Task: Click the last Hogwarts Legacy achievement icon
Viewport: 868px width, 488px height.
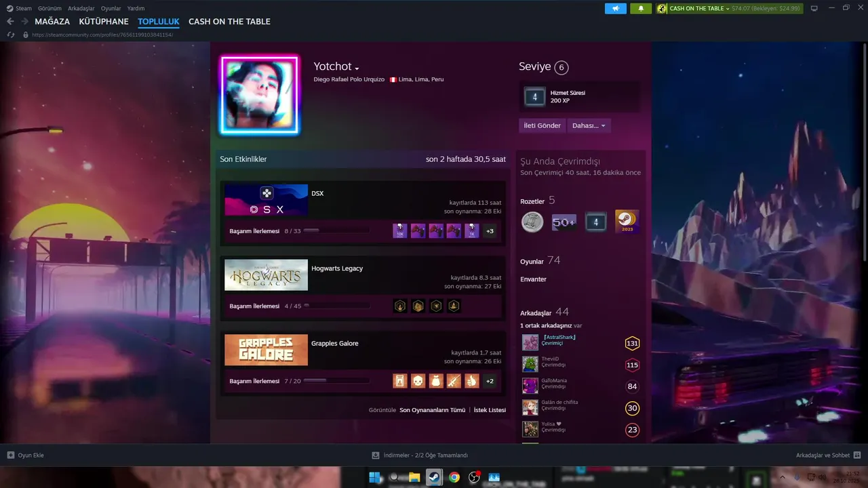Action: tap(454, 306)
